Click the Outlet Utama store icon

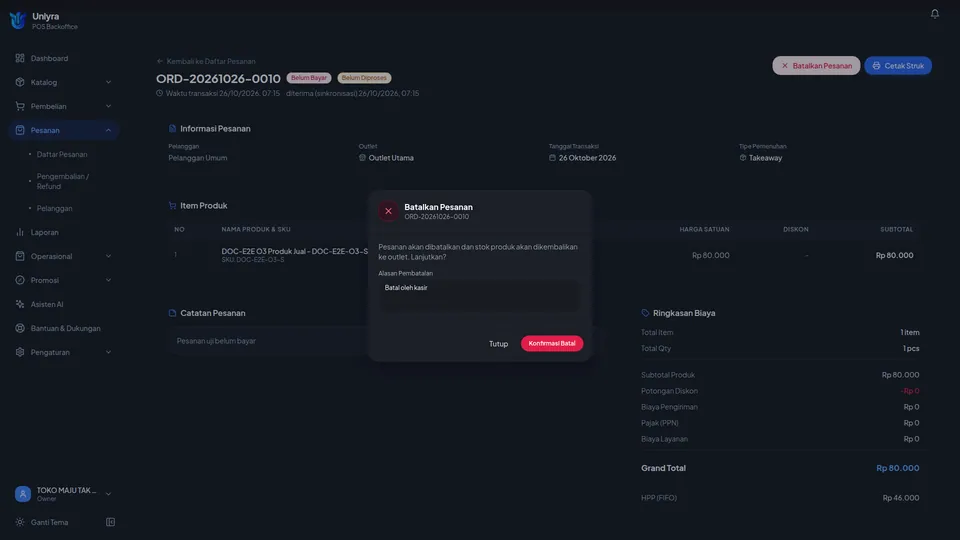(362, 158)
